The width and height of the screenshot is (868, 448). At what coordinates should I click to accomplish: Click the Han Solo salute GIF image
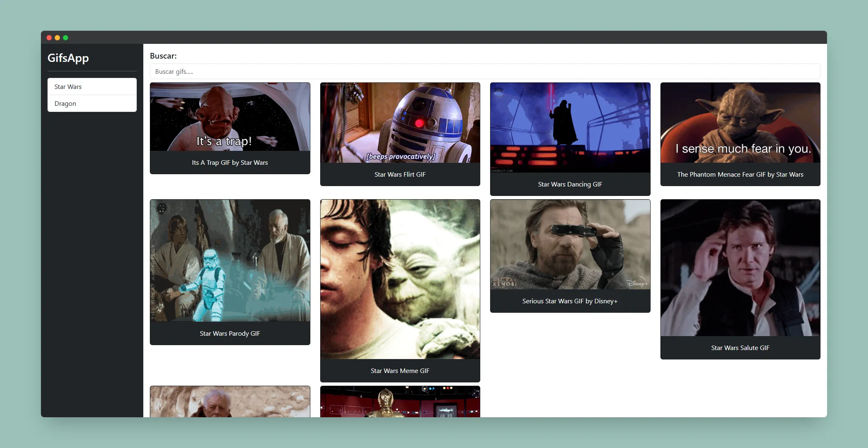[740, 268]
